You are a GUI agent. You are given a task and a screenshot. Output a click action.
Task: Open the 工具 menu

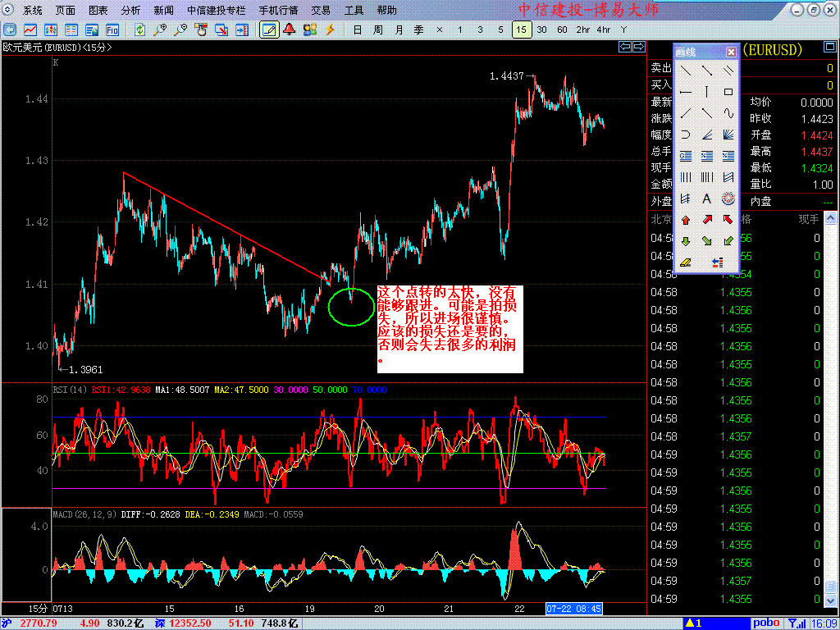(x=354, y=10)
